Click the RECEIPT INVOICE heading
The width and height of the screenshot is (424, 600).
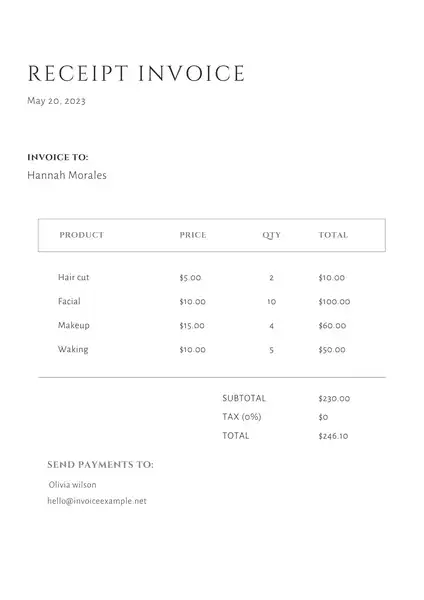[x=136, y=73]
